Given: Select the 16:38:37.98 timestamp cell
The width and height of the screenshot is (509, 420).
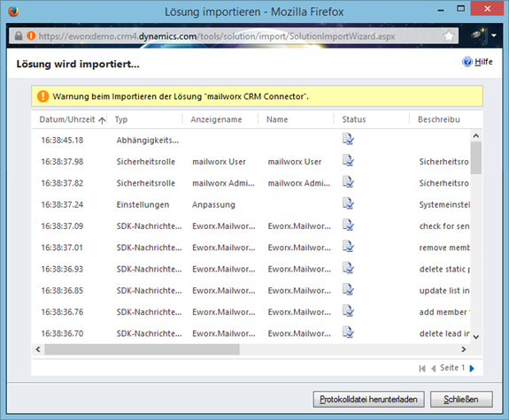Looking at the screenshot, I should click(x=62, y=162).
